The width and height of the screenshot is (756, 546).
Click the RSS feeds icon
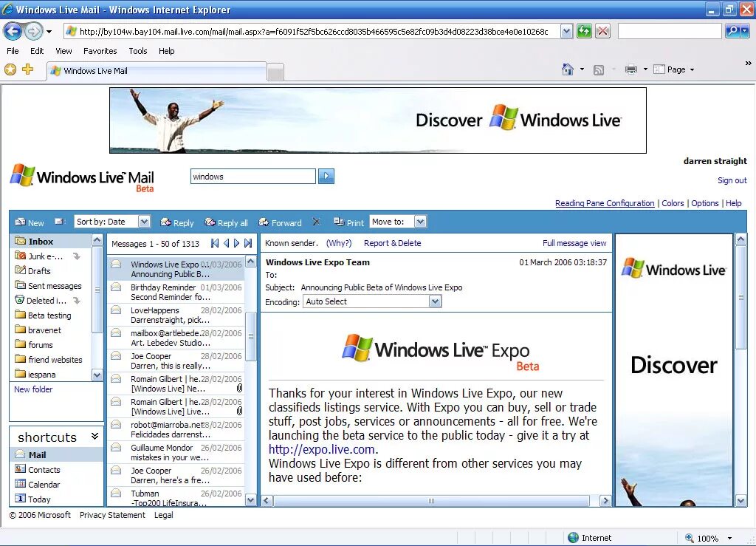[x=598, y=70]
